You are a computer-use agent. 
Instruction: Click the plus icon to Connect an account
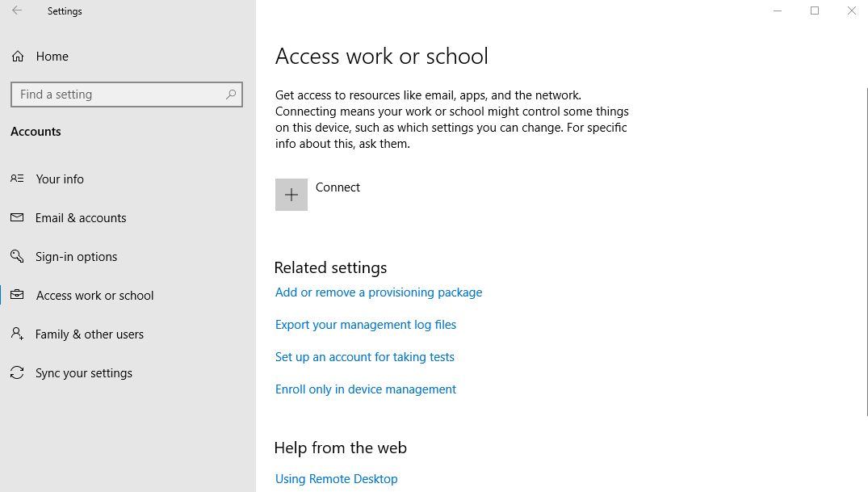click(x=291, y=194)
